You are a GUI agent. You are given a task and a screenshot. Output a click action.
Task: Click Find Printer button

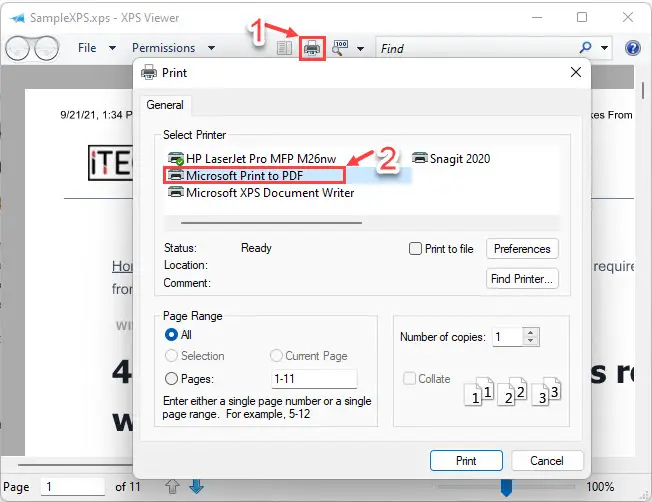tap(522, 279)
